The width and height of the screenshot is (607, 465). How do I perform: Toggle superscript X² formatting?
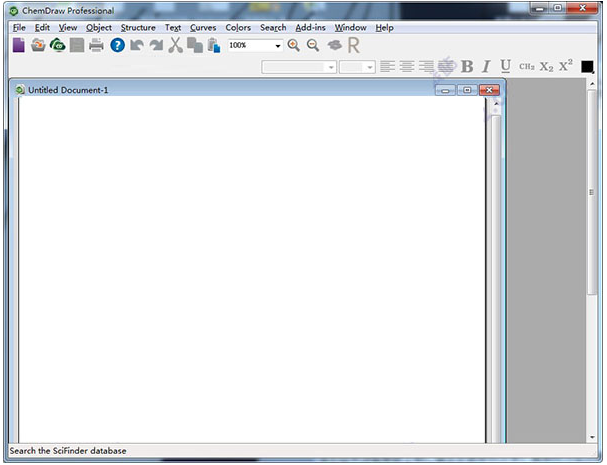566,66
